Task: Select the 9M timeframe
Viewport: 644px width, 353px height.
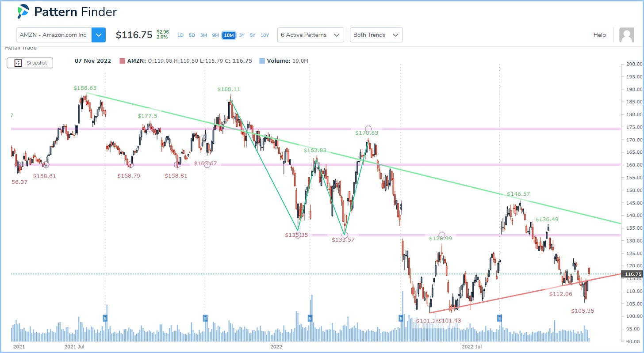Action: click(215, 35)
